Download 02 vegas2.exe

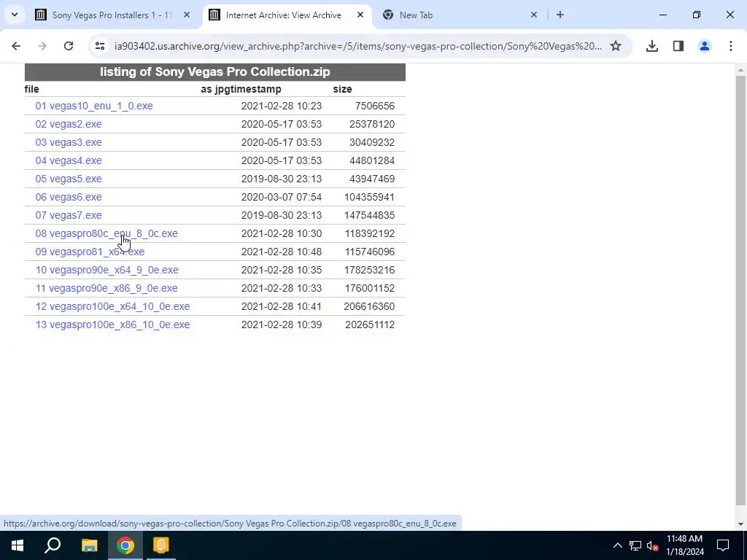point(68,124)
